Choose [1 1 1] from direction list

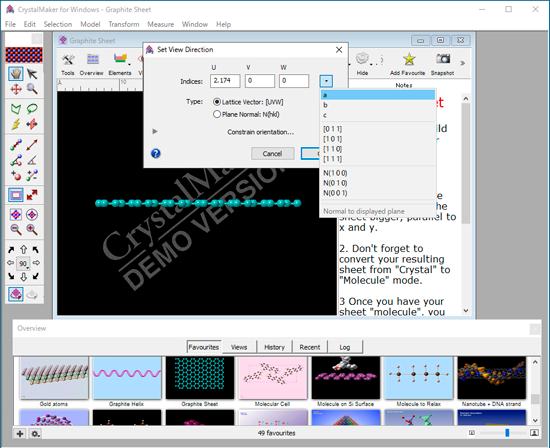tap(333, 159)
